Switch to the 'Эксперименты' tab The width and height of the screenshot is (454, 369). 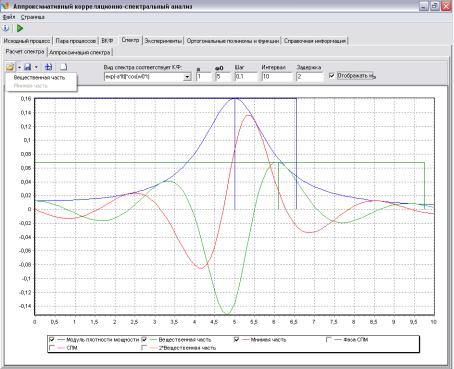point(163,41)
